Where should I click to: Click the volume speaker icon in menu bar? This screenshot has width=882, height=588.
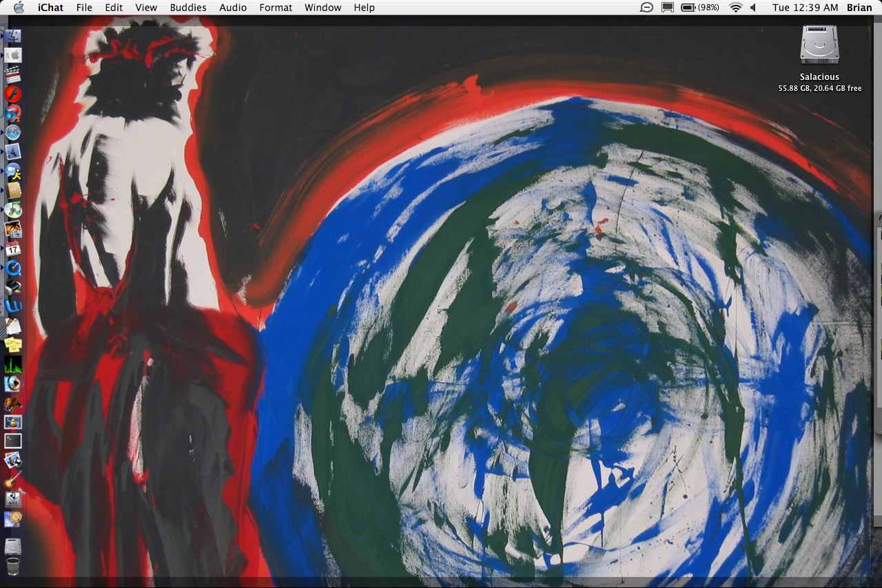(754, 8)
